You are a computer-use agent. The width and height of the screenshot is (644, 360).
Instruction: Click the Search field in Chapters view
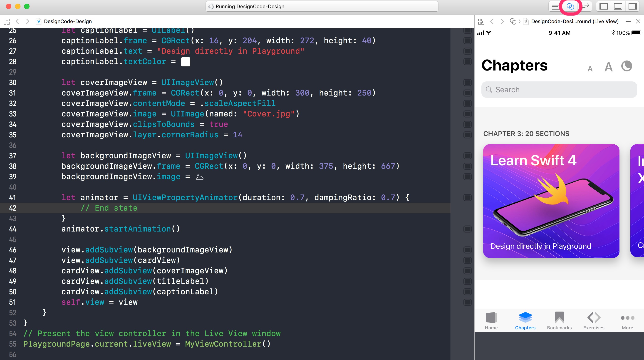[x=559, y=90]
